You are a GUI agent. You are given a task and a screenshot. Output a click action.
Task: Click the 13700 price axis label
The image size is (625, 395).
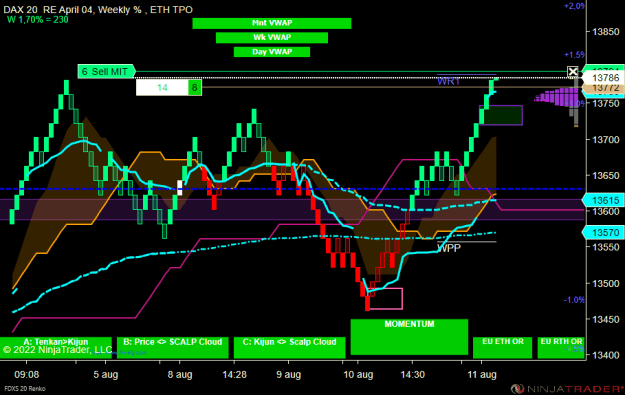click(x=605, y=140)
